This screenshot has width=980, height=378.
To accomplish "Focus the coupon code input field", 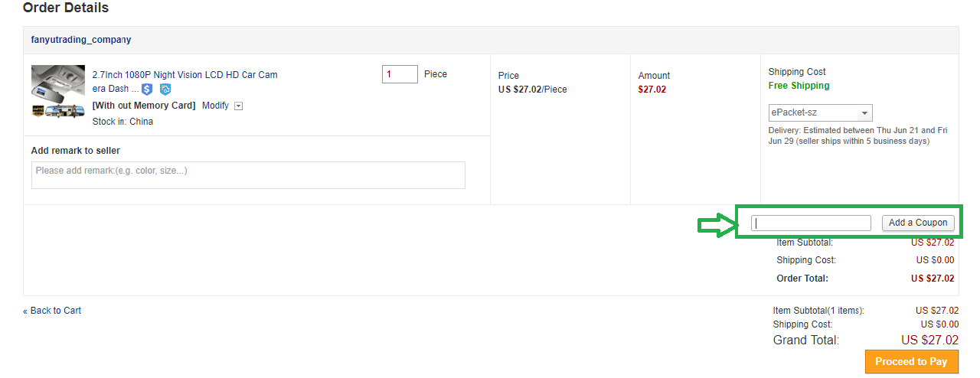I will pyautogui.click(x=811, y=223).
